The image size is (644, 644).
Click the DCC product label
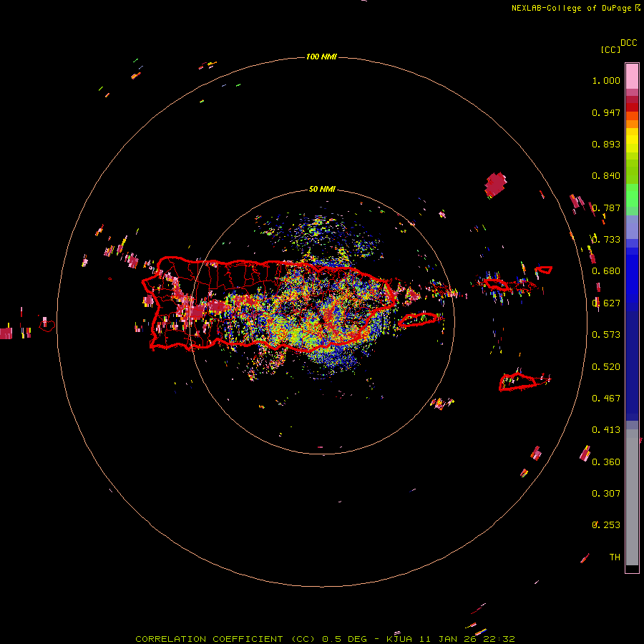click(629, 43)
